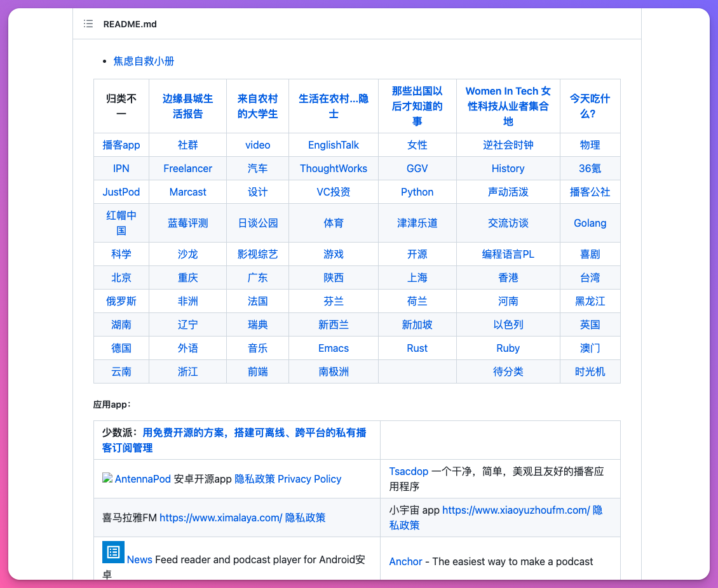Click the Emacs table link
718x588 pixels.
click(x=334, y=348)
